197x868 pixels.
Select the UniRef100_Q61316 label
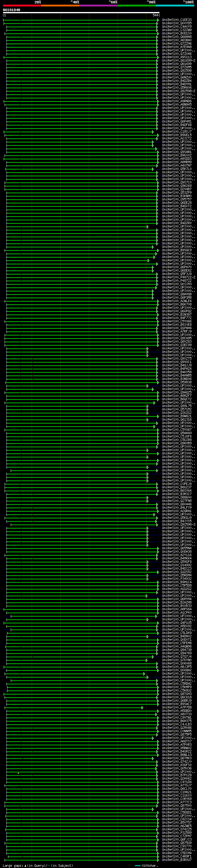pos(176,419)
